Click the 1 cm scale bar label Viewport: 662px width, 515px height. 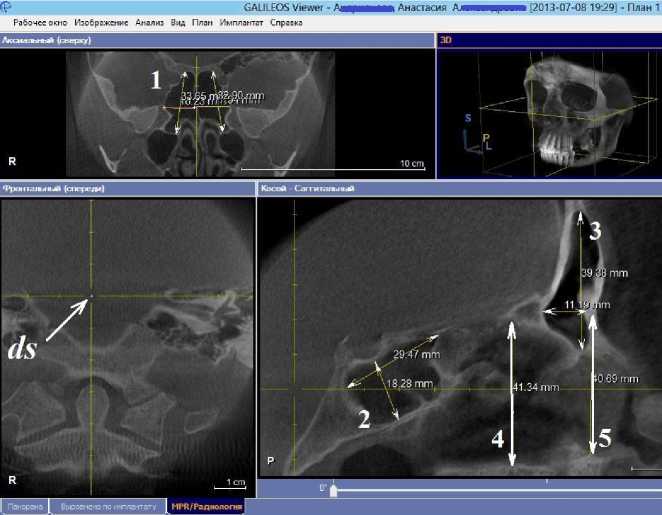[x=236, y=482]
